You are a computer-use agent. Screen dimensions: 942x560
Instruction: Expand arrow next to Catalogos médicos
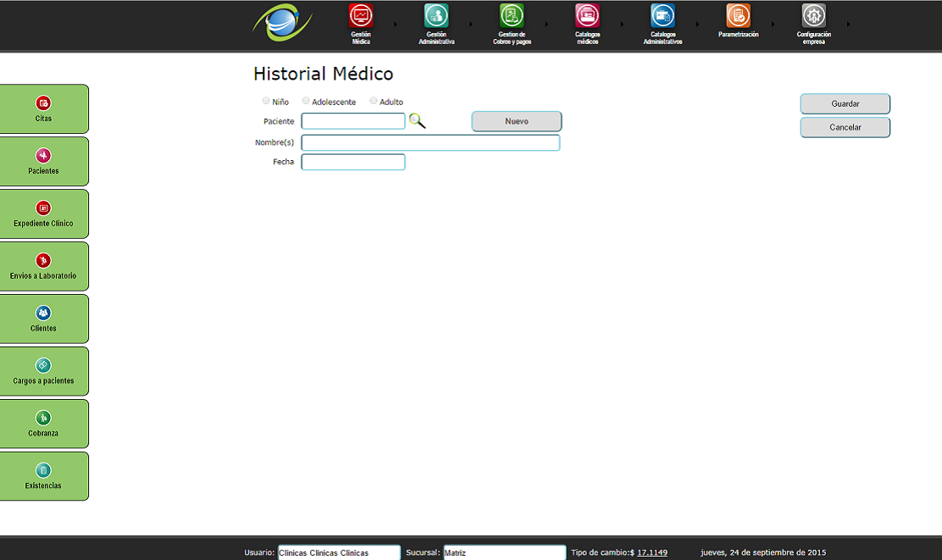[622, 25]
